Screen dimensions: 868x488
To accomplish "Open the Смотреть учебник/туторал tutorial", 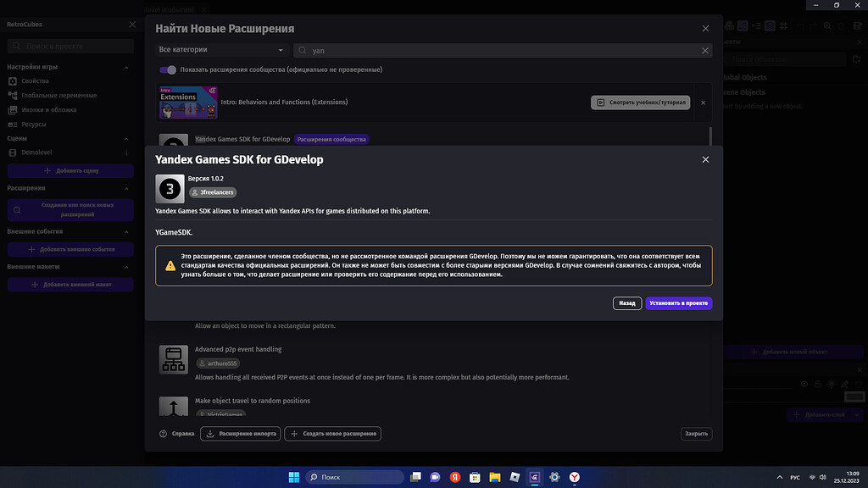I will click(x=640, y=102).
